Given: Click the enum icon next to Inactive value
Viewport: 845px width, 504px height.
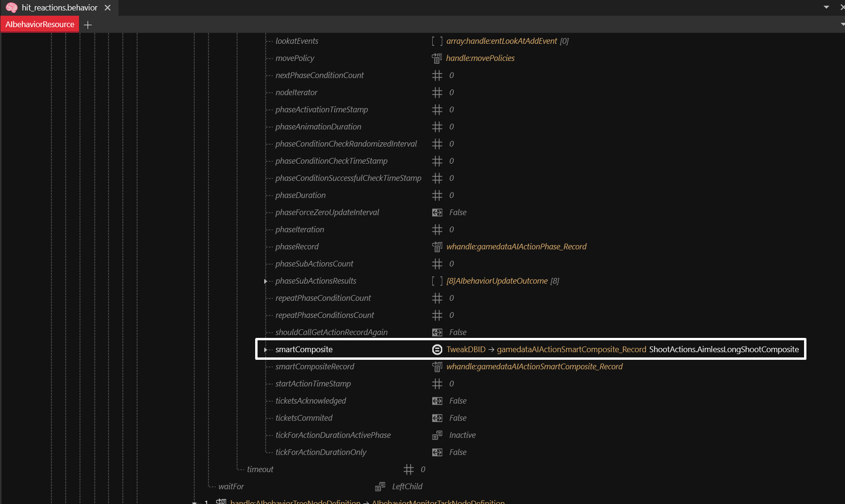Looking at the screenshot, I should click(437, 435).
